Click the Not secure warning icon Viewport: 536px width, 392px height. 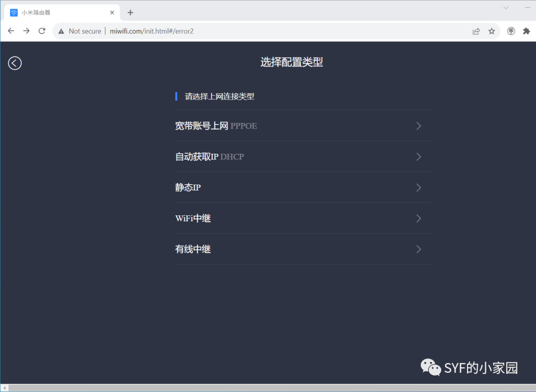[62, 31]
